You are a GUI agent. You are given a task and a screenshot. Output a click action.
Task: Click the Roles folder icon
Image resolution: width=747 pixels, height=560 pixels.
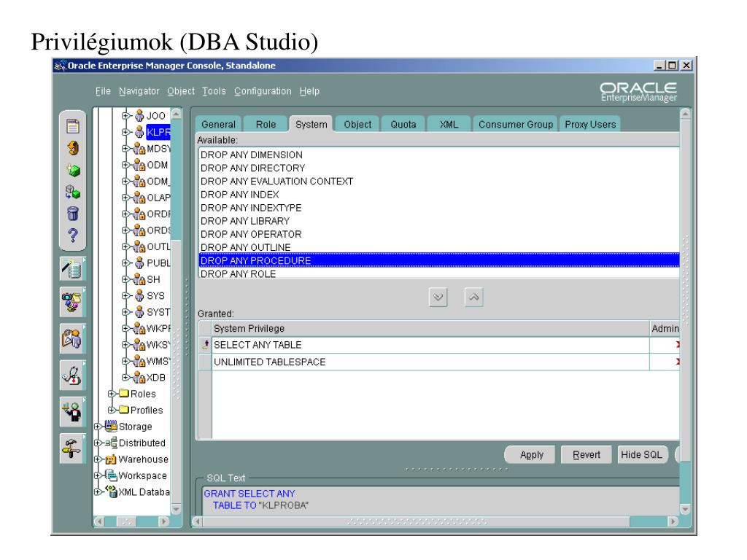point(124,394)
